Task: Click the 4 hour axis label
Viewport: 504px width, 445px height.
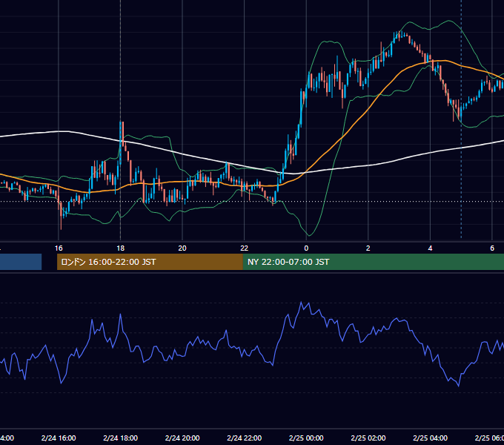Action: (x=430, y=248)
